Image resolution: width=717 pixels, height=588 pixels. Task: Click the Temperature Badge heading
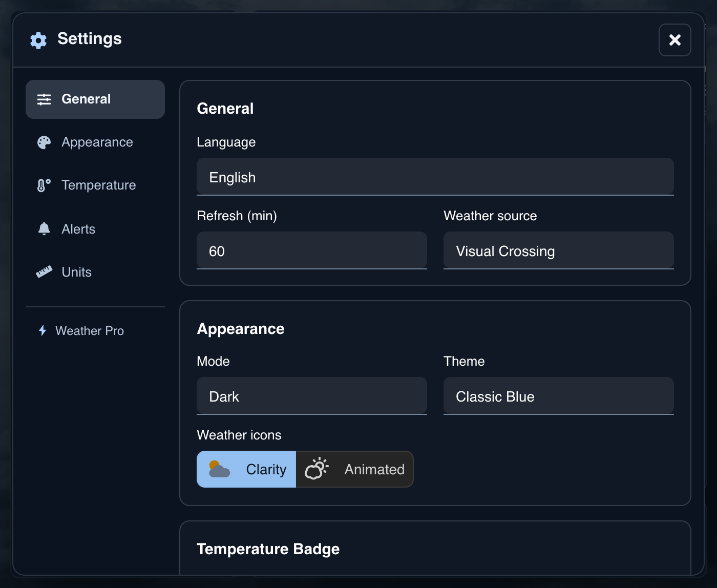268,549
